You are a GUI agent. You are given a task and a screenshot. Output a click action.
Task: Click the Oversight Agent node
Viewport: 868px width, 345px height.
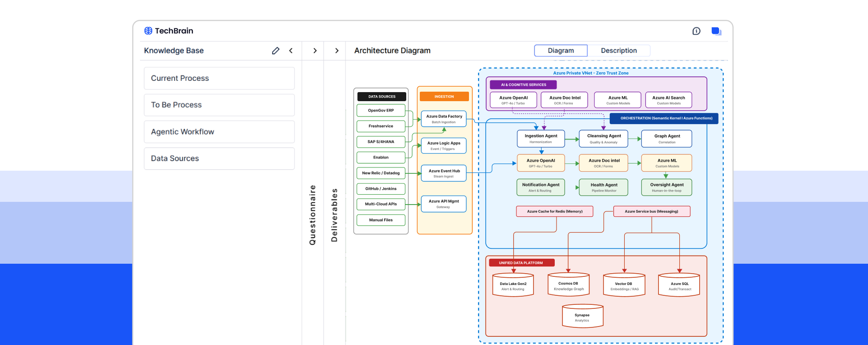(x=666, y=187)
